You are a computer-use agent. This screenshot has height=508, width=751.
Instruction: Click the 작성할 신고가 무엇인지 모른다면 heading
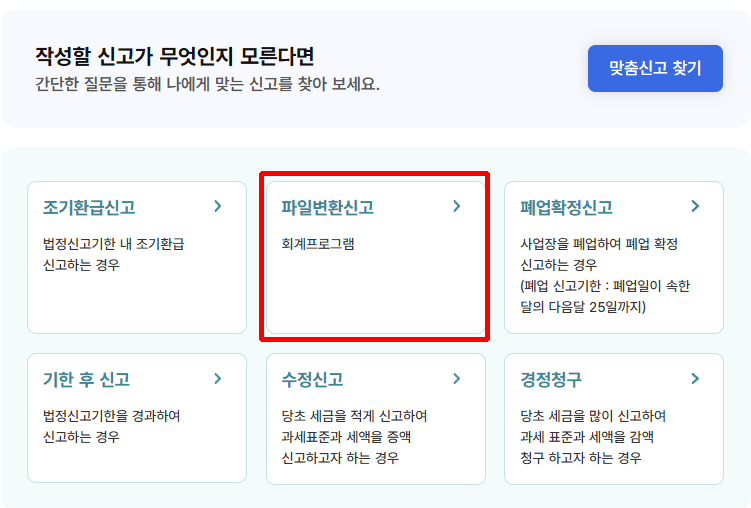pyautogui.click(x=174, y=56)
